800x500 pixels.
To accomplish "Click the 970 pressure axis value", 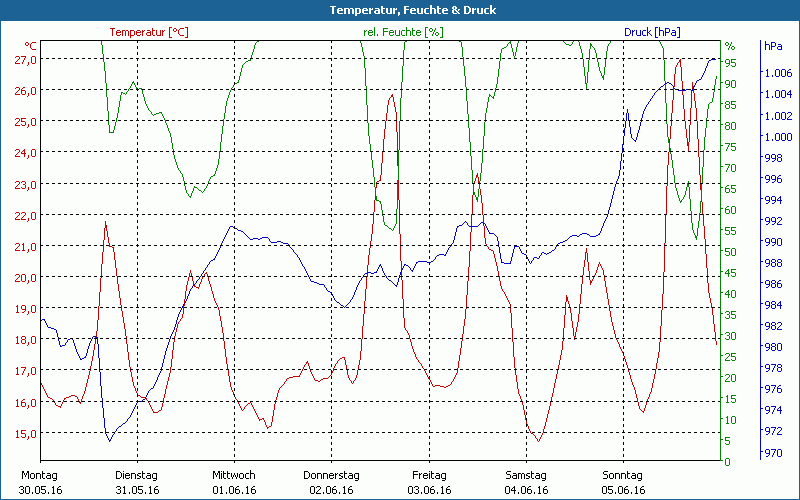I will [x=773, y=453].
